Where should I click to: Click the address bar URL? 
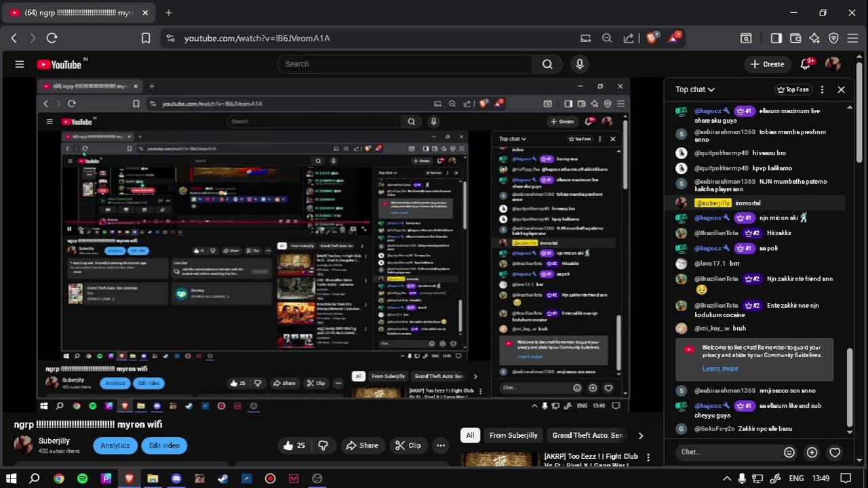257,39
